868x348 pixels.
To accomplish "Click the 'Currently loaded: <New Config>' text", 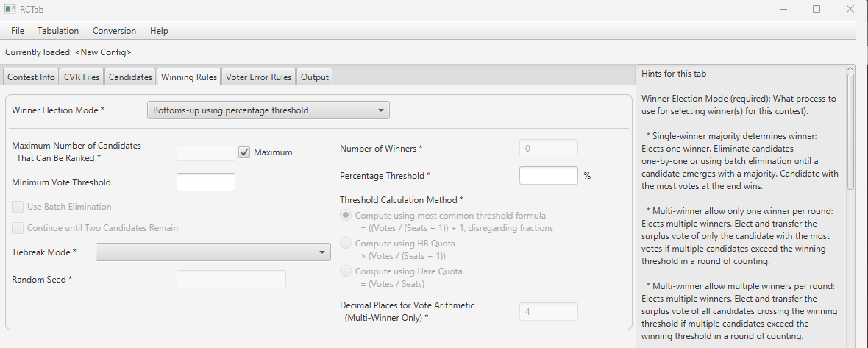I will coord(68,52).
